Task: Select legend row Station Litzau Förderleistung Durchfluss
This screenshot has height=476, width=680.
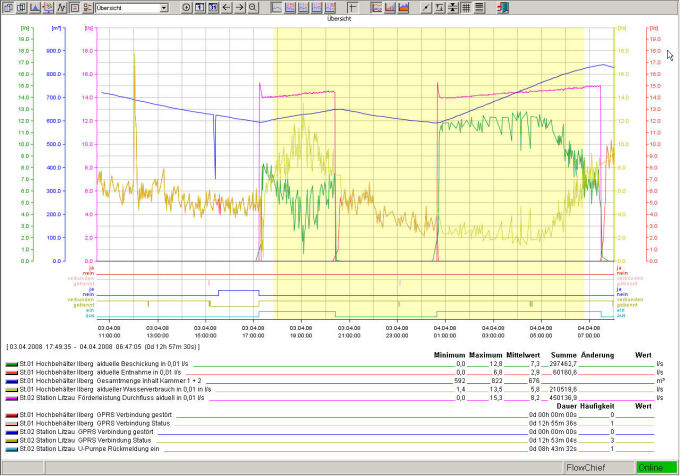Action: (x=334, y=398)
